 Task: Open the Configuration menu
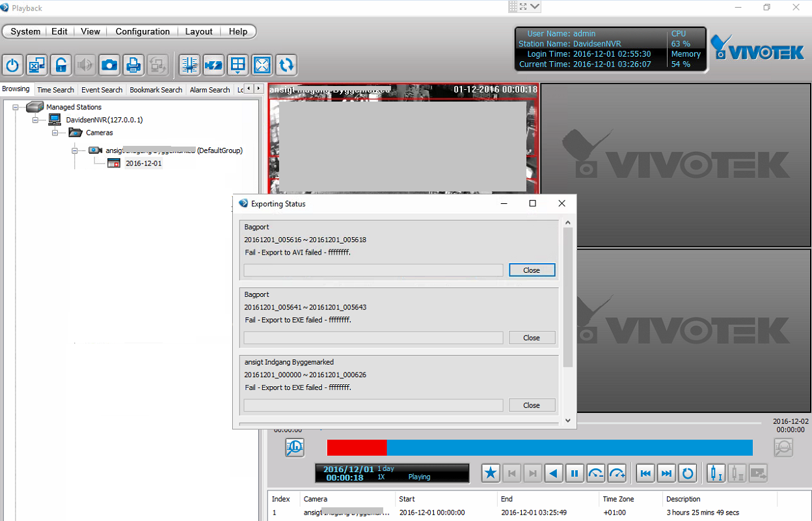tap(142, 31)
